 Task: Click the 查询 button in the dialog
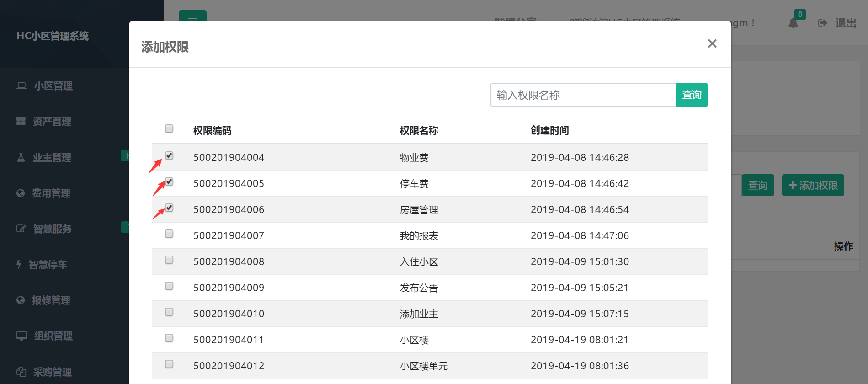692,95
